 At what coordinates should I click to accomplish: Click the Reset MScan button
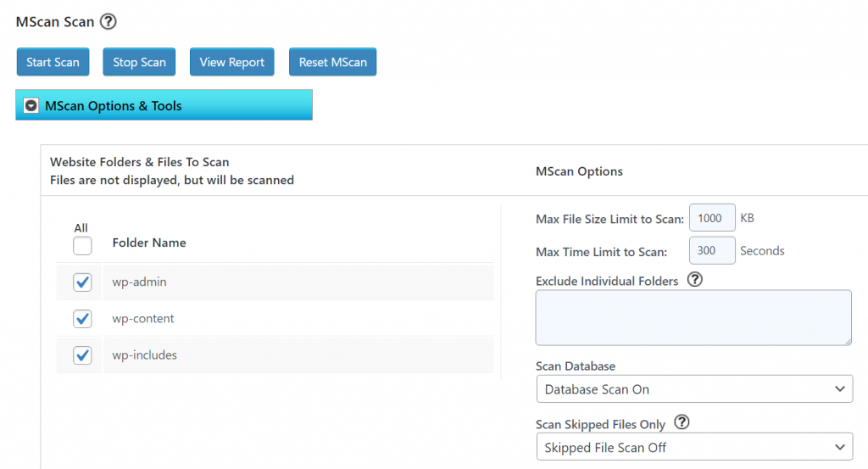(332, 62)
